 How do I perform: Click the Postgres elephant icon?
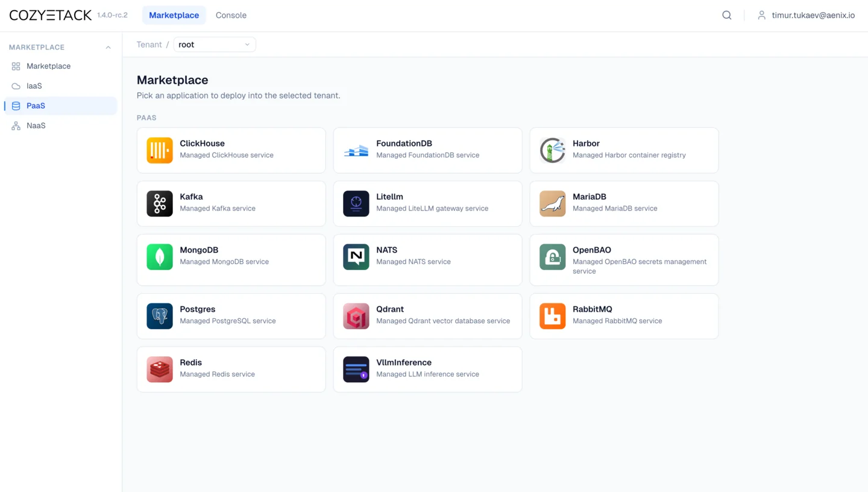pos(160,316)
